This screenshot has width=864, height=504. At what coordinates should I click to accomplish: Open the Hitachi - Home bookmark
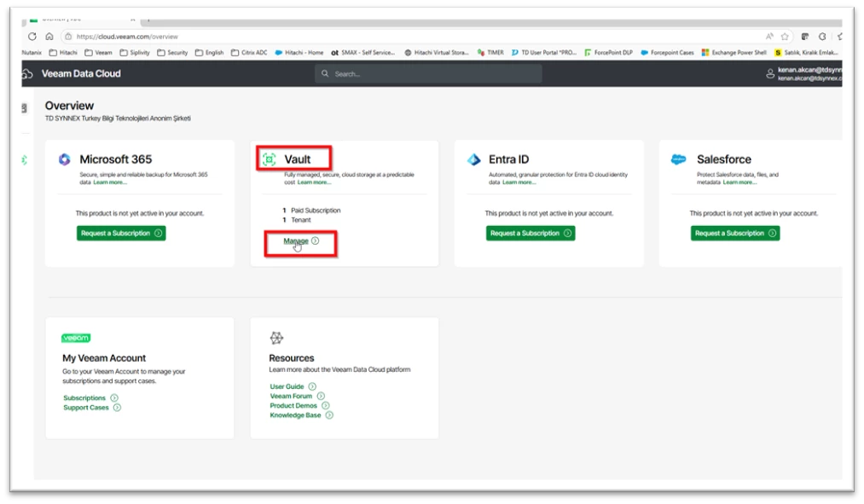pyautogui.click(x=299, y=52)
